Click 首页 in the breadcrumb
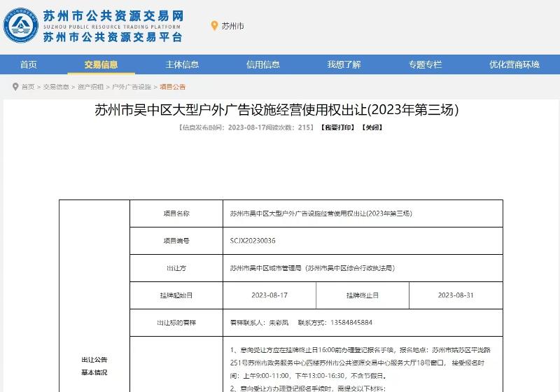The height and width of the screenshot is (392, 560). tap(27, 87)
